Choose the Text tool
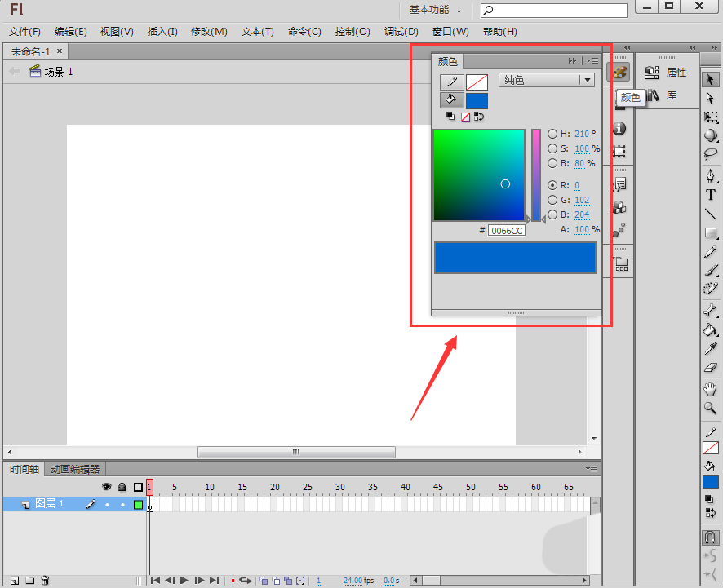Viewport: 723px width, 588px height. click(711, 194)
